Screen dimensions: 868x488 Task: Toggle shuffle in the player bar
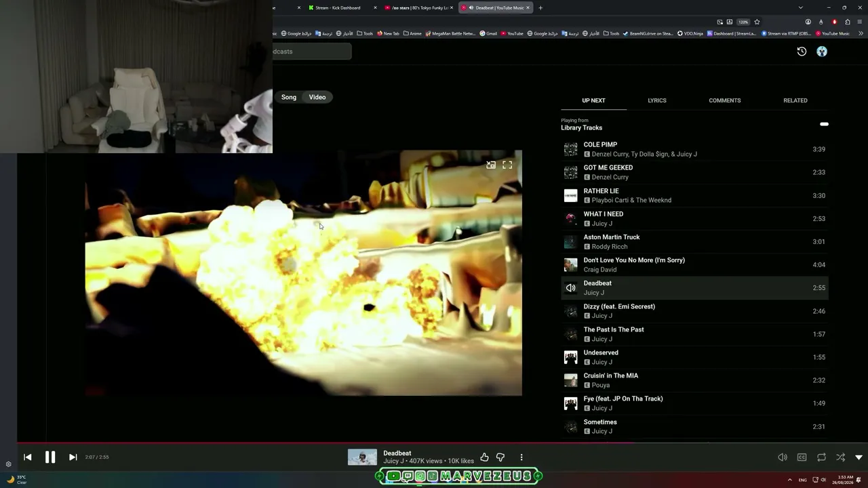point(840,457)
